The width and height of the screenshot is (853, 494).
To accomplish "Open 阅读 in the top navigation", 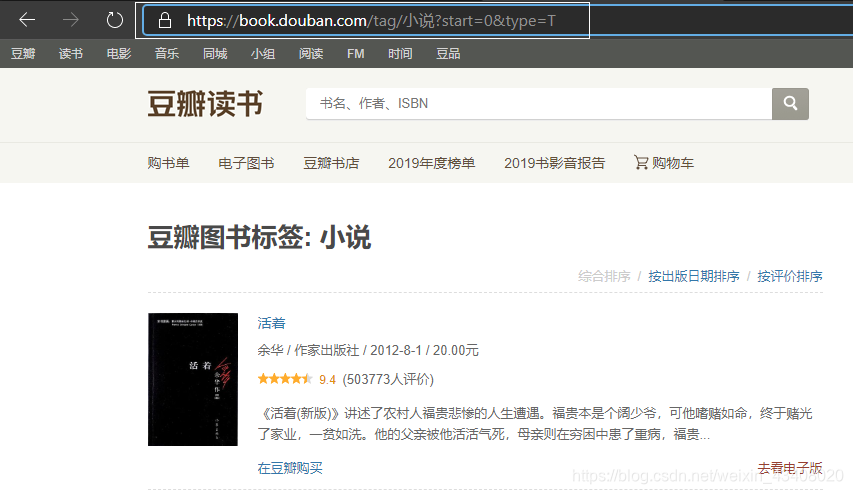I will (311, 53).
